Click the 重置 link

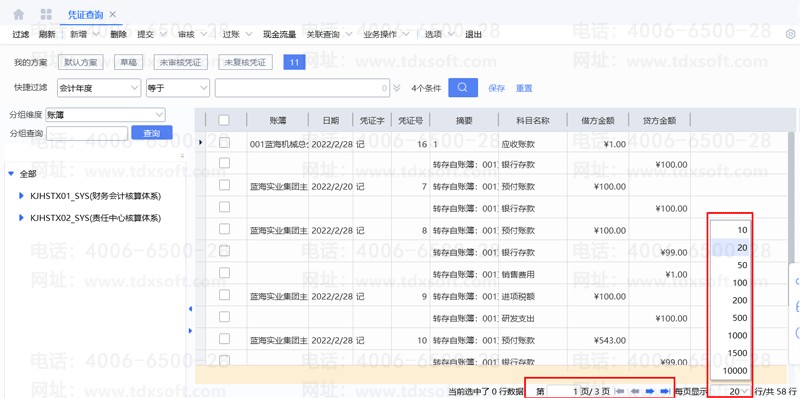524,88
